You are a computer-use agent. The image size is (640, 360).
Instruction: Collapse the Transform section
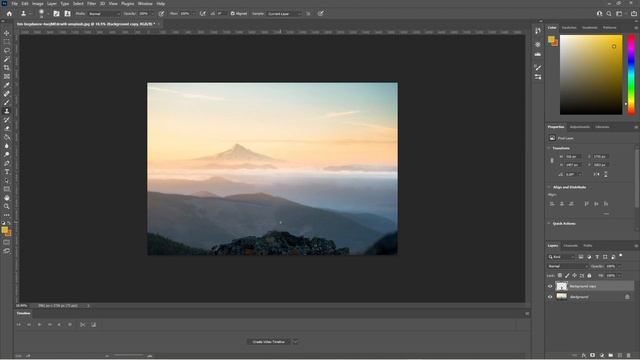pos(549,148)
